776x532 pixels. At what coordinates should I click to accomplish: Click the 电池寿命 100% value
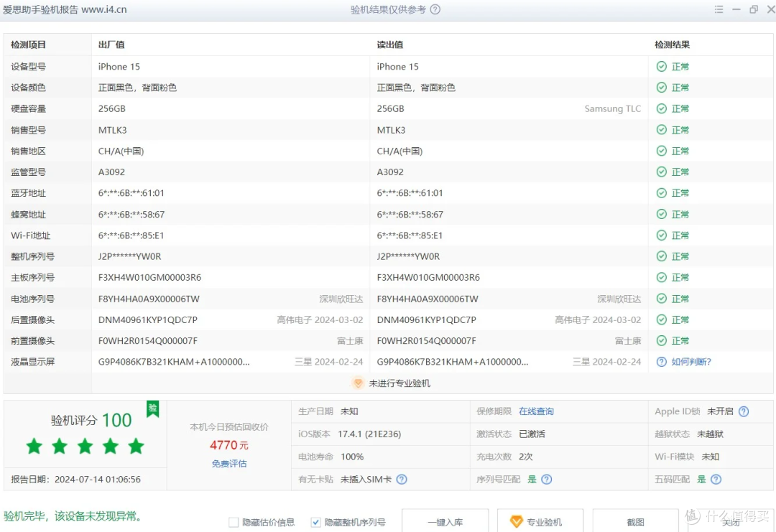[x=352, y=457]
